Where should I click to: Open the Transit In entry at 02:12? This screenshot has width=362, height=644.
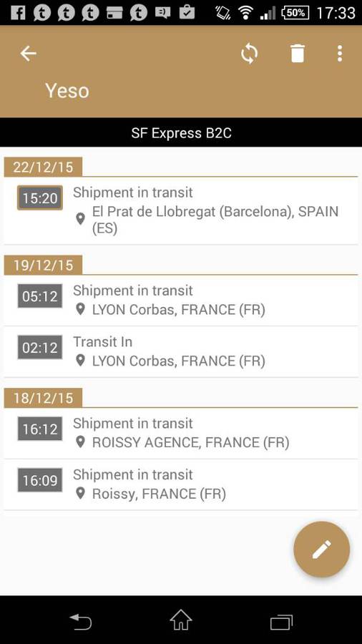point(180,351)
